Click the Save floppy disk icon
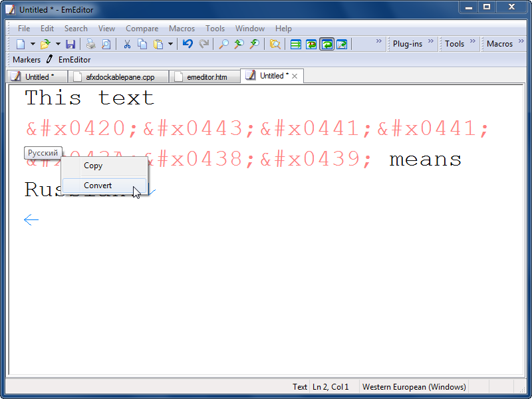 (70, 44)
